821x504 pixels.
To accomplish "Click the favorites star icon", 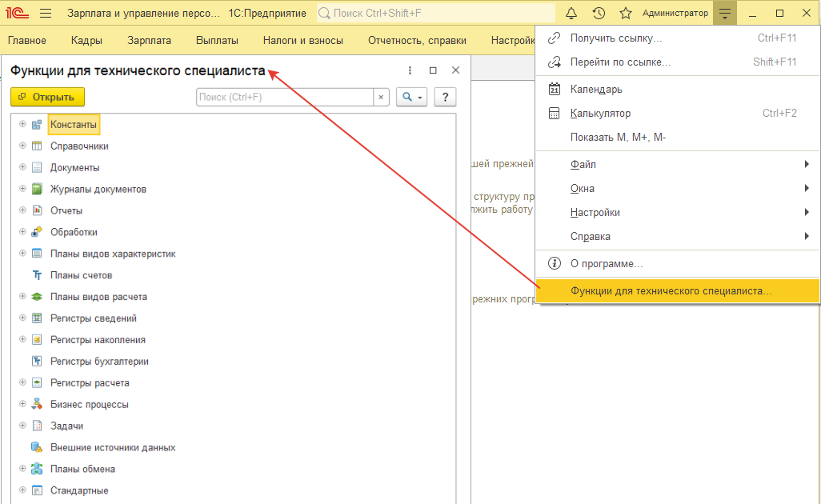I will (x=625, y=14).
